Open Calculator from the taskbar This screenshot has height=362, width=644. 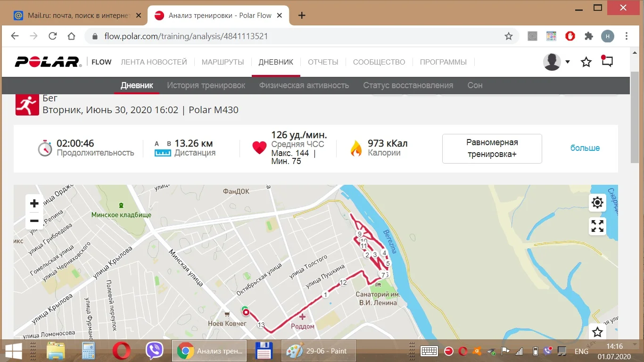(x=89, y=351)
